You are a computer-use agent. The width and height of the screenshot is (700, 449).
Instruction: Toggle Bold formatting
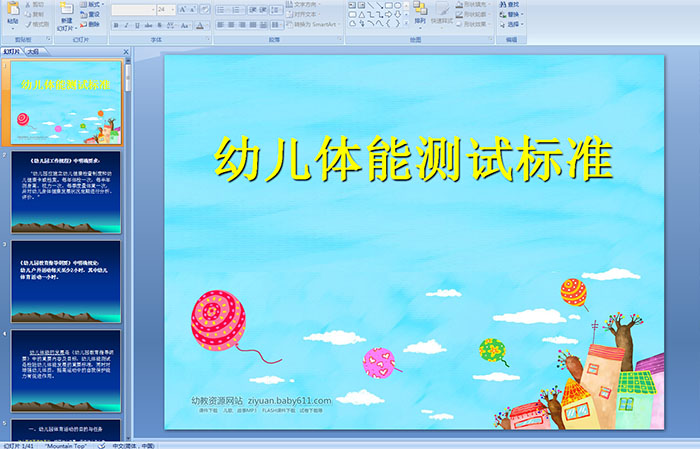(x=117, y=25)
